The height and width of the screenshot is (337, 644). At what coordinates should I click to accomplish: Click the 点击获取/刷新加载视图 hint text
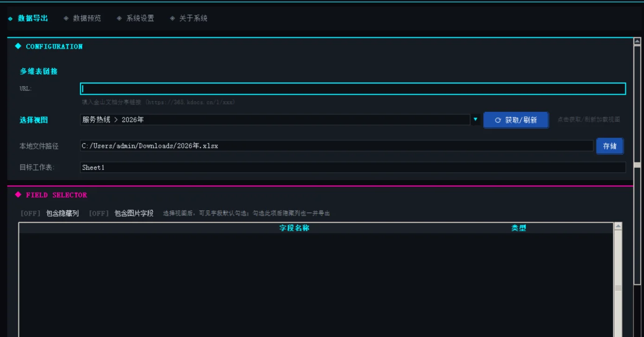(589, 120)
